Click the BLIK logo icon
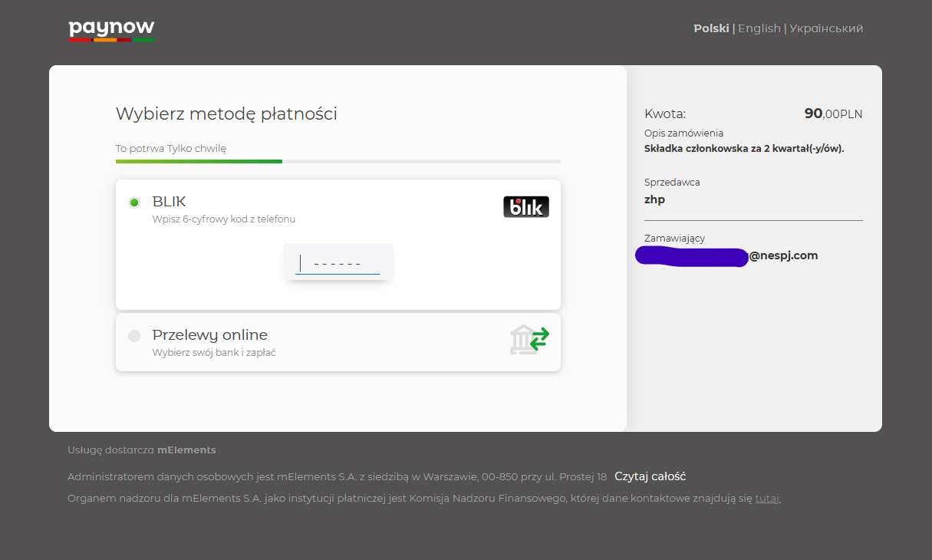This screenshot has width=932, height=560. coord(525,207)
